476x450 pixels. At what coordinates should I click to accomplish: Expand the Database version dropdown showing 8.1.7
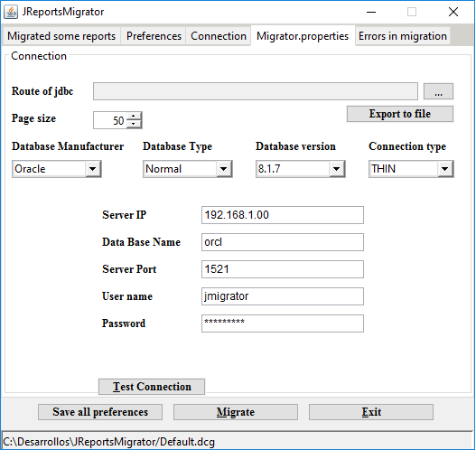(301, 169)
